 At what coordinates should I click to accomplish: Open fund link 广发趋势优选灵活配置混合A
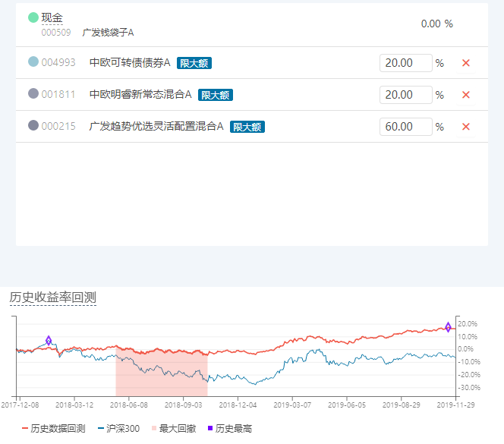[156, 126]
